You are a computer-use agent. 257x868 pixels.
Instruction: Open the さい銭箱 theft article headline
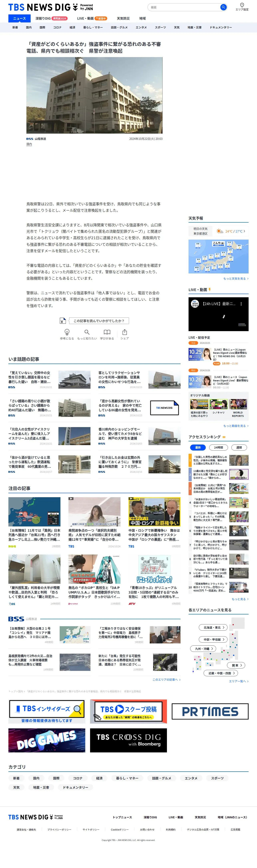click(30, 405)
